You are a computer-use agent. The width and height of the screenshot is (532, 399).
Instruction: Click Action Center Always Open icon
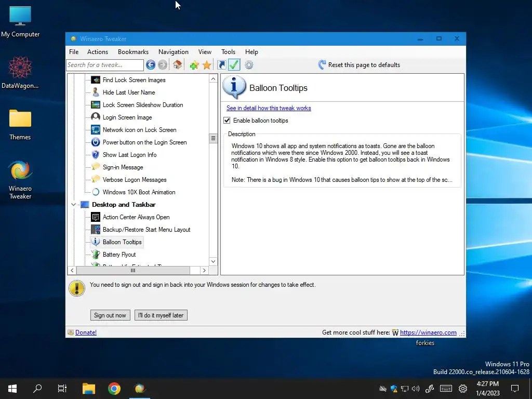[96, 217]
